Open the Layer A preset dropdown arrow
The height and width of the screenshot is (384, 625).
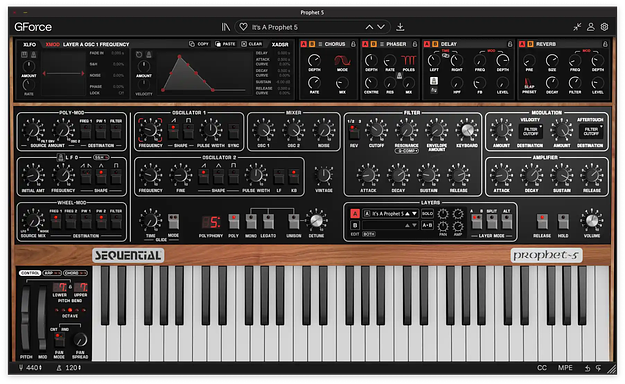point(415,214)
